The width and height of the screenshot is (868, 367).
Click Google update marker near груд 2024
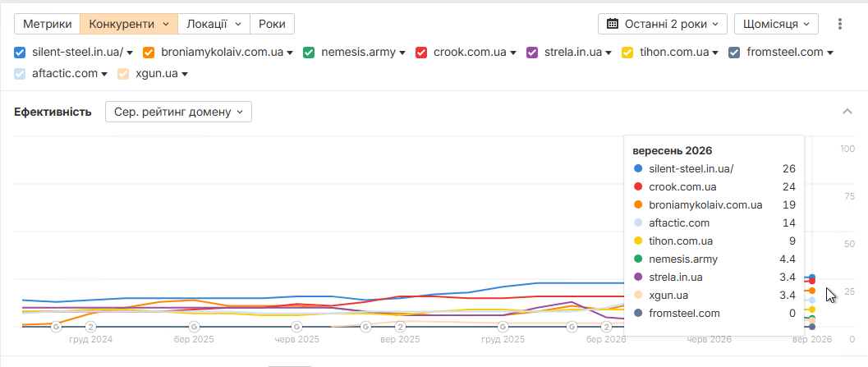point(56,327)
